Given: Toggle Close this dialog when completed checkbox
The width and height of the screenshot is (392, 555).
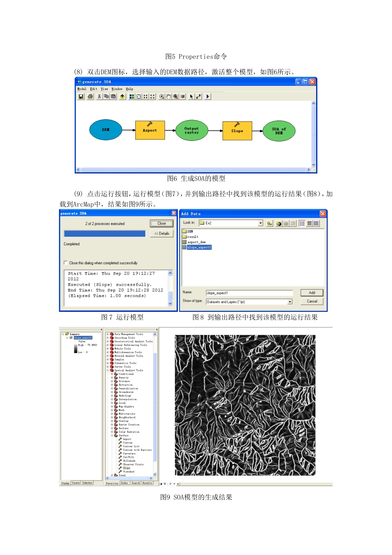Looking at the screenshot, I should click(66, 263).
